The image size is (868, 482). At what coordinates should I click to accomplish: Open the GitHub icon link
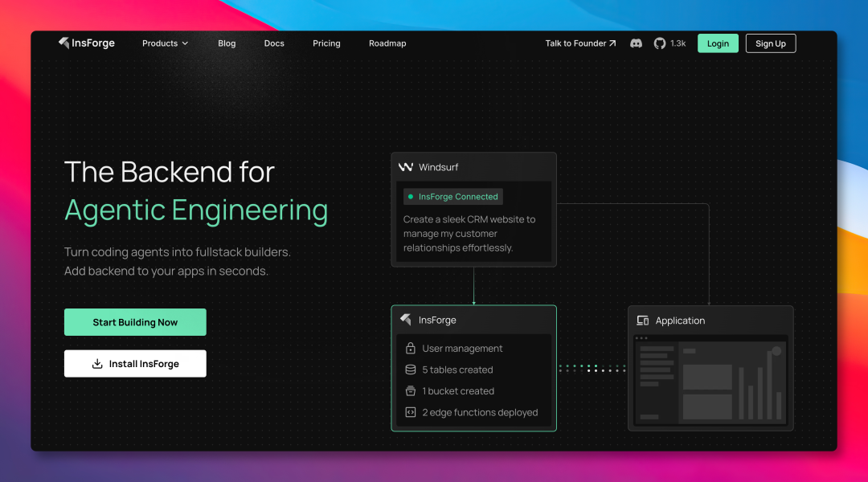(x=659, y=43)
